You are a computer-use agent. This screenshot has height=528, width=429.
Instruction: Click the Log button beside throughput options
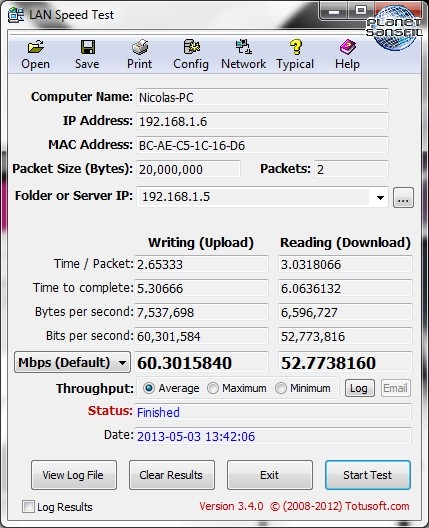click(x=360, y=388)
